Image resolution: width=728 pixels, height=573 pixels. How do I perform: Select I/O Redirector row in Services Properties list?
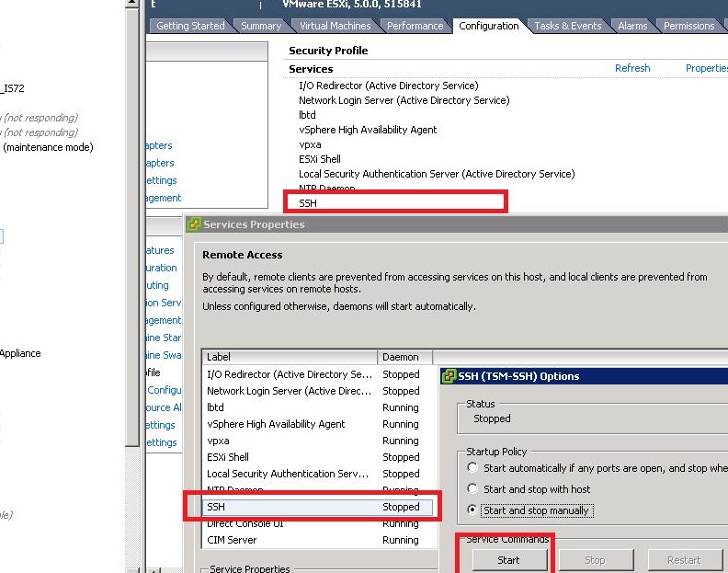[x=317, y=374]
